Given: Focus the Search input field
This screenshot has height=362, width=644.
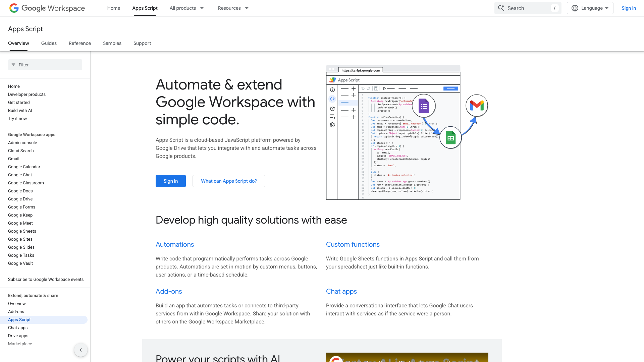Looking at the screenshot, I should tap(528, 8).
